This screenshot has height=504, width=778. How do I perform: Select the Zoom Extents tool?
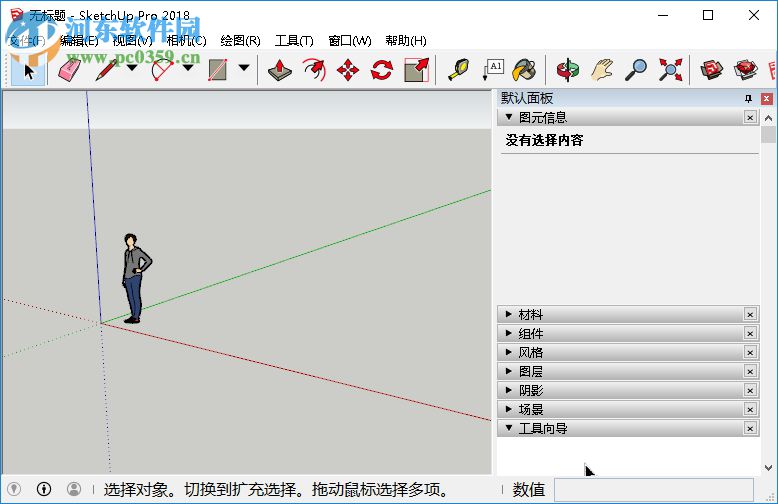coord(670,70)
